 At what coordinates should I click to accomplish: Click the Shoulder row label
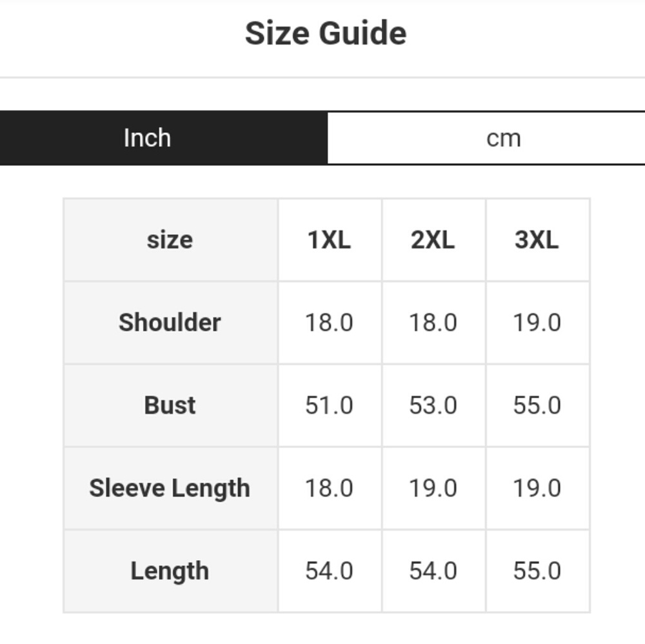[170, 323]
